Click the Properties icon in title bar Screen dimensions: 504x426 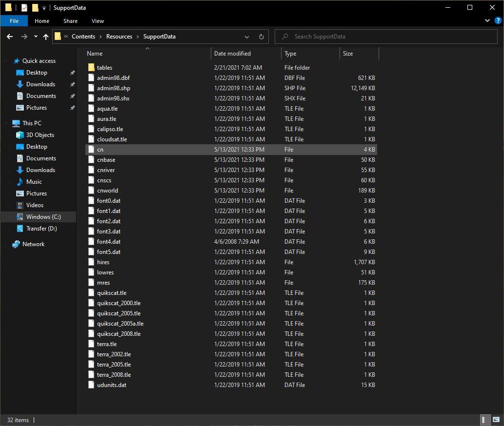point(24,8)
